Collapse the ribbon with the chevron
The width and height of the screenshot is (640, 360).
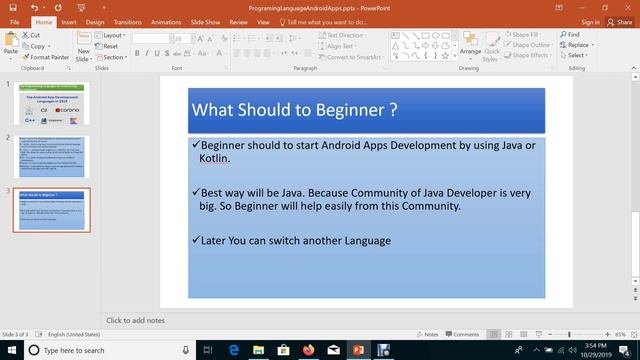tap(633, 68)
